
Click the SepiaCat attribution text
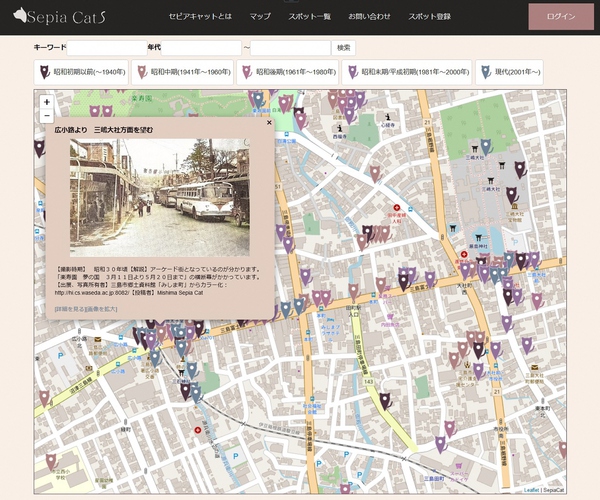tap(554, 490)
